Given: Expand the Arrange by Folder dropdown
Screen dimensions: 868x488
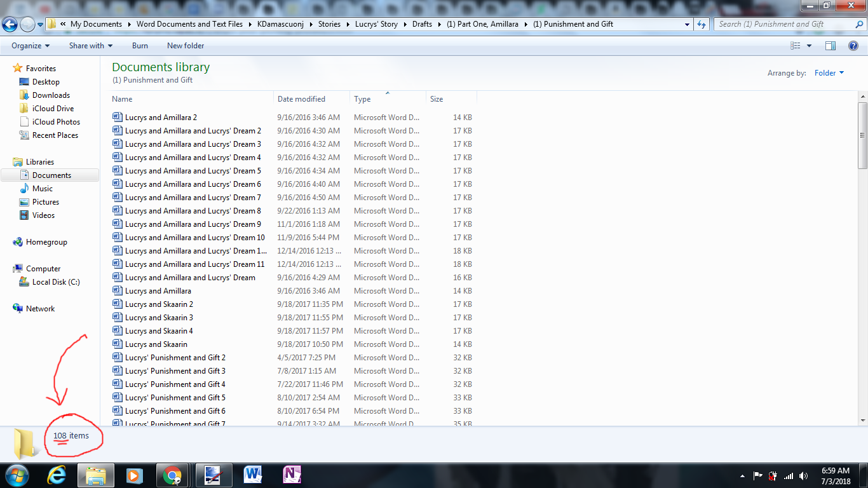Looking at the screenshot, I should 829,73.
